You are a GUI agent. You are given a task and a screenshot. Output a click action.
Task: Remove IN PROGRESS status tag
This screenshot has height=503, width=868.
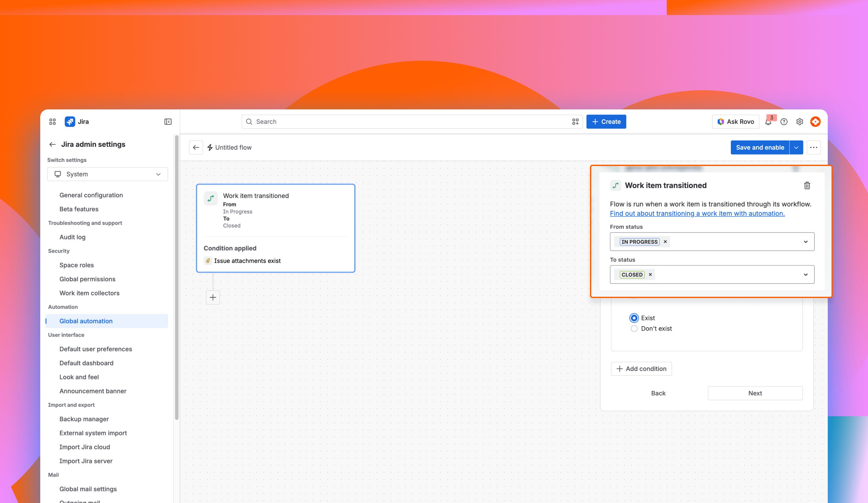(665, 242)
